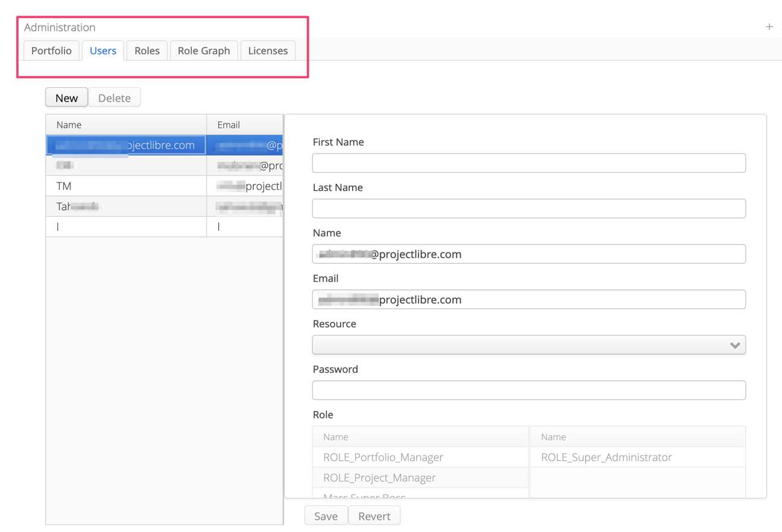Image resolution: width=782 pixels, height=532 pixels.
Task: Click the assigned roles Name header
Action: tap(638, 437)
